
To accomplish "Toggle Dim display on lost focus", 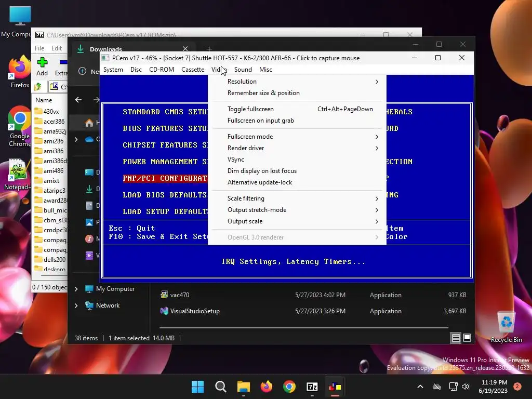I will pos(297,171).
